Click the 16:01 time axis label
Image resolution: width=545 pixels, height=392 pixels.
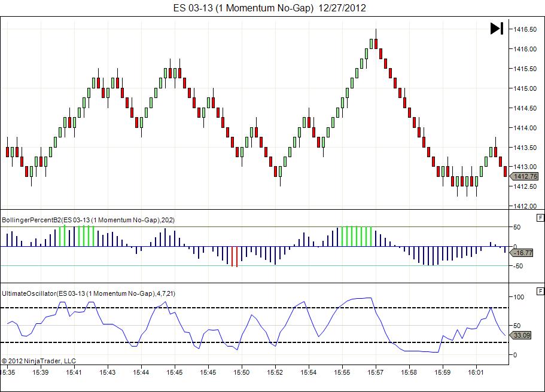(476, 372)
